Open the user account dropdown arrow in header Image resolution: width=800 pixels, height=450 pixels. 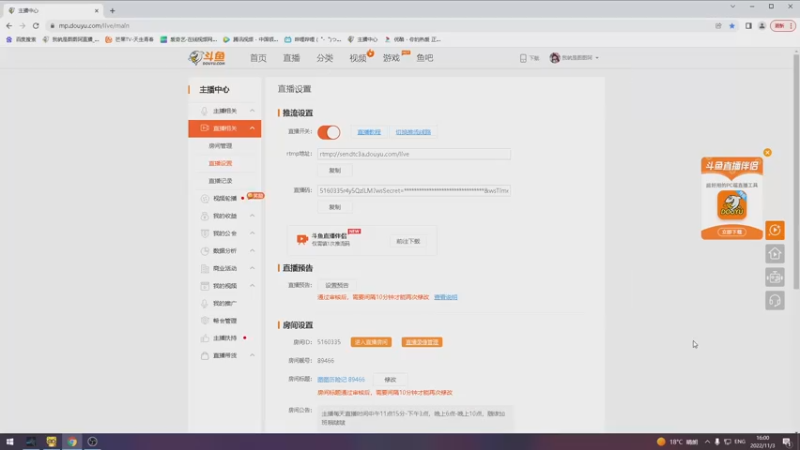(x=597, y=58)
